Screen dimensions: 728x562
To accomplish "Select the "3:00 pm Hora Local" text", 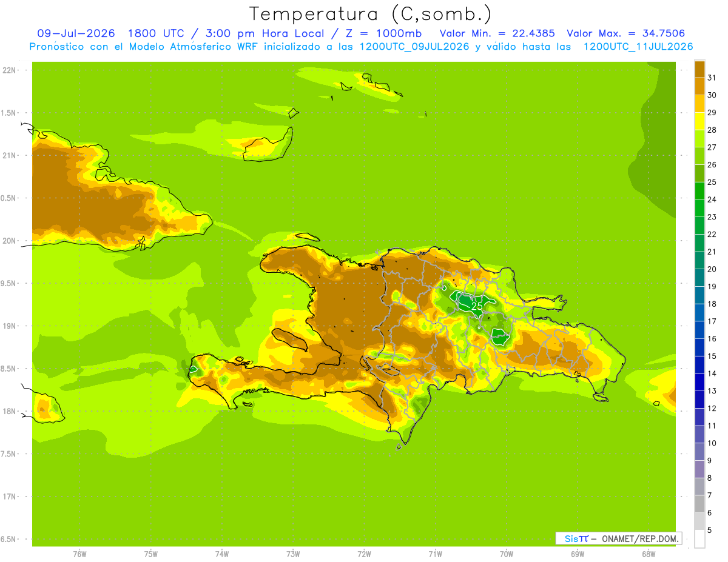I will tap(268, 33).
